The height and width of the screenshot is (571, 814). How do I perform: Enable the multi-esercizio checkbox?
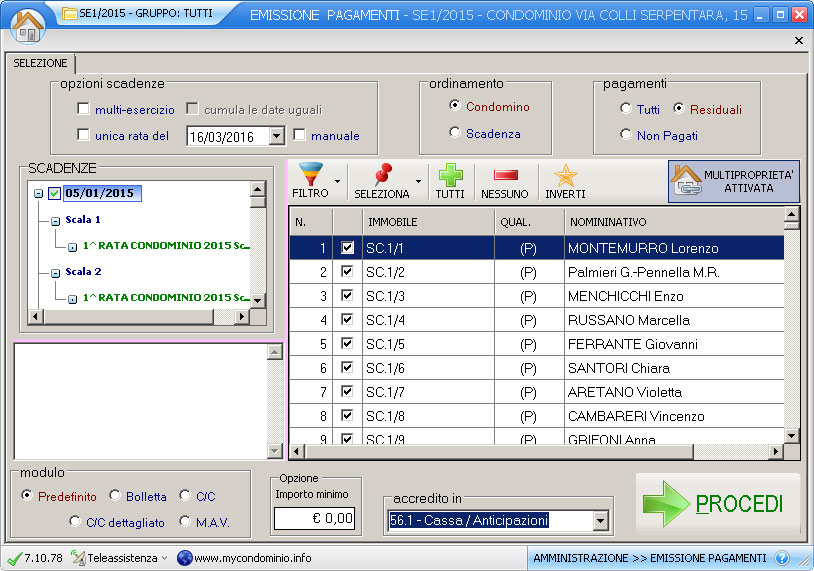[x=84, y=109]
